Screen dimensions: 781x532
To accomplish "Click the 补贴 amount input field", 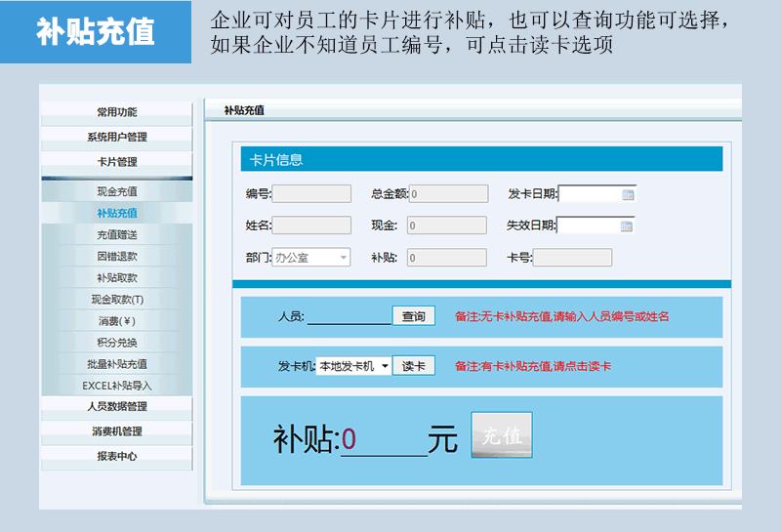I will [384, 440].
